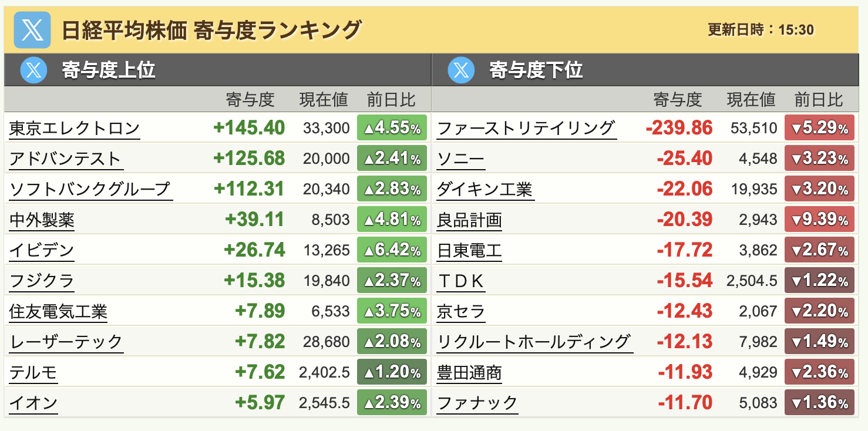Open the 良品計画 link

point(469,220)
